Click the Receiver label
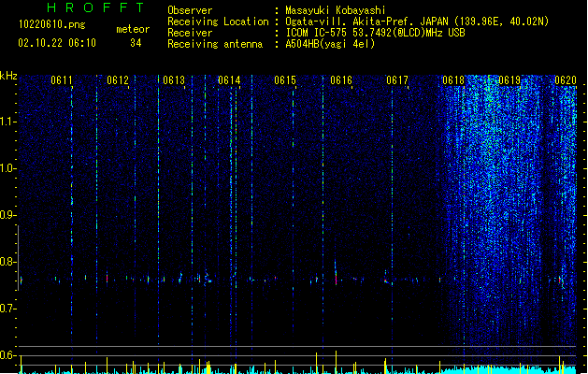This screenshot has width=588, height=374. coord(190,33)
